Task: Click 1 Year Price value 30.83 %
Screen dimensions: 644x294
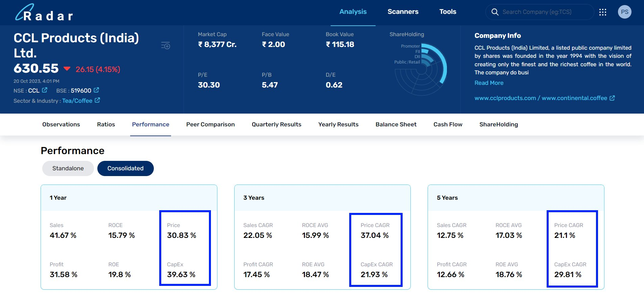Action: (182, 235)
